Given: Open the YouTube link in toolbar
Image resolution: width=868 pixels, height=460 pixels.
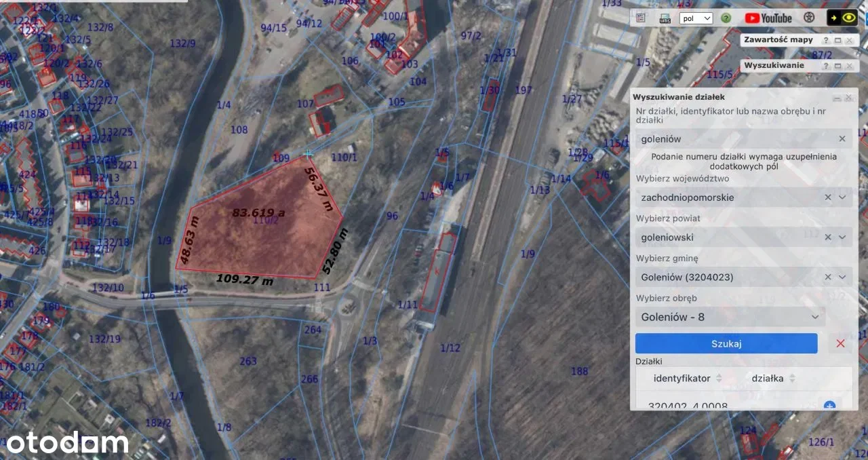Looking at the screenshot, I should click(x=768, y=18).
